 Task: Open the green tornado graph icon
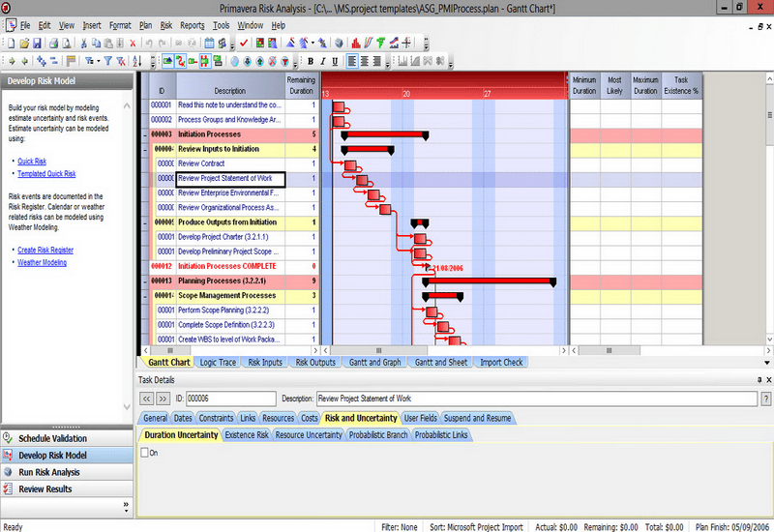pos(380,44)
